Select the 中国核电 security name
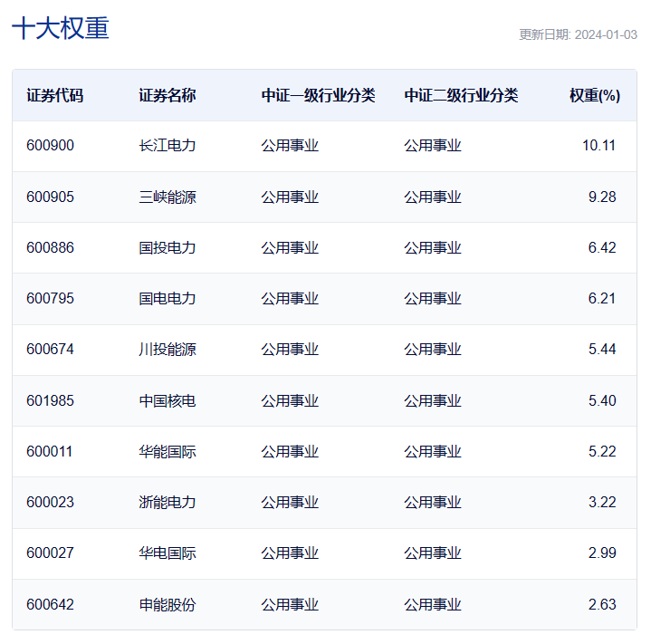Image resolution: width=651 pixels, height=644 pixels. coord(168,400)
